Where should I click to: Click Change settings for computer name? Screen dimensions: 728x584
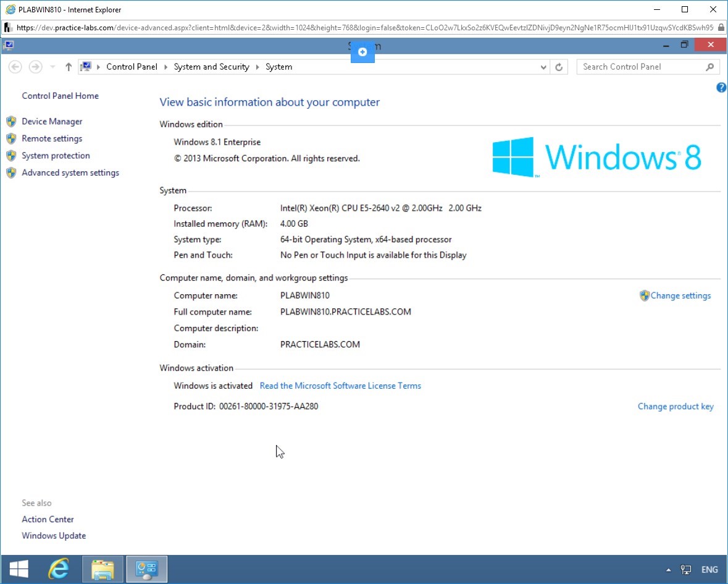point(680,296)
